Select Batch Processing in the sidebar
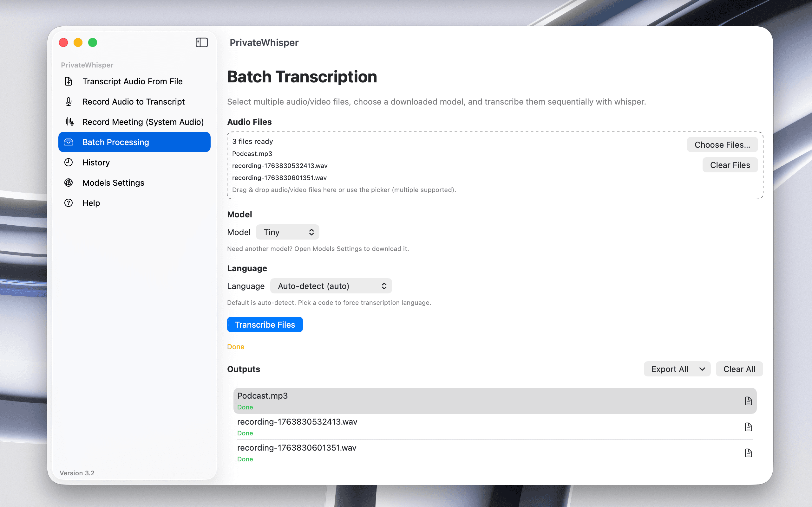812x507 pixels. (134, 142)
